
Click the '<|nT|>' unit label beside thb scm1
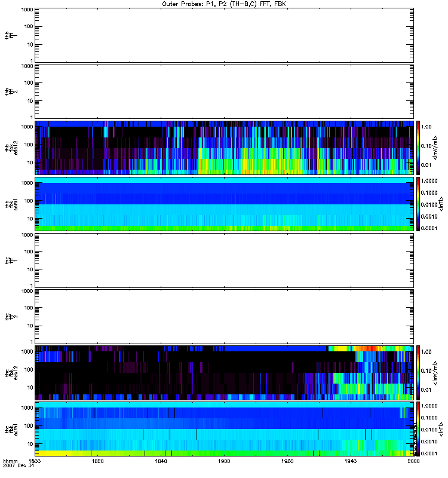(441, 204)
